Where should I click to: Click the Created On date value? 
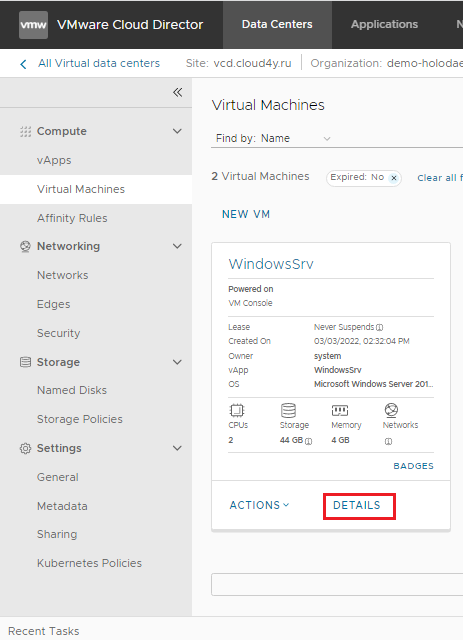(x=361, y=341)
